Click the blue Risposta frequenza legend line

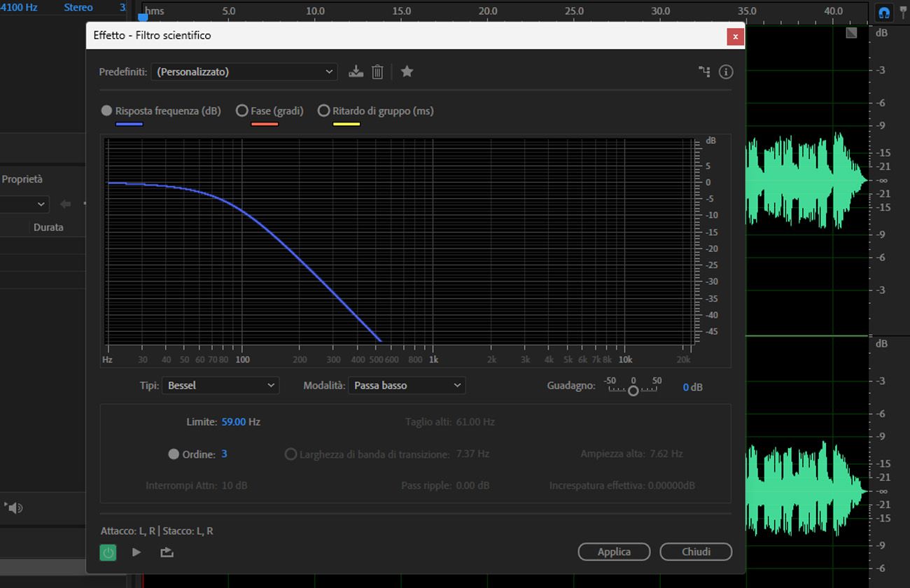coord(129,124)
